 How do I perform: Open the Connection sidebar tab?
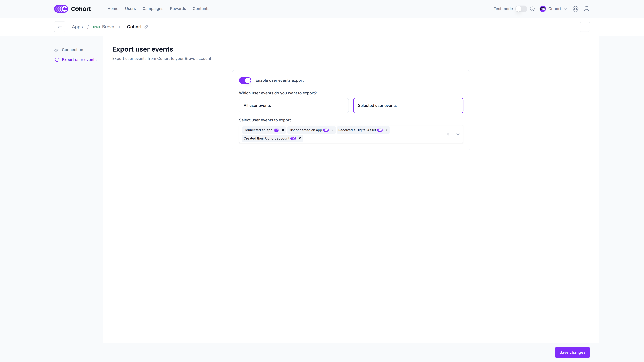tap(72, 50)
